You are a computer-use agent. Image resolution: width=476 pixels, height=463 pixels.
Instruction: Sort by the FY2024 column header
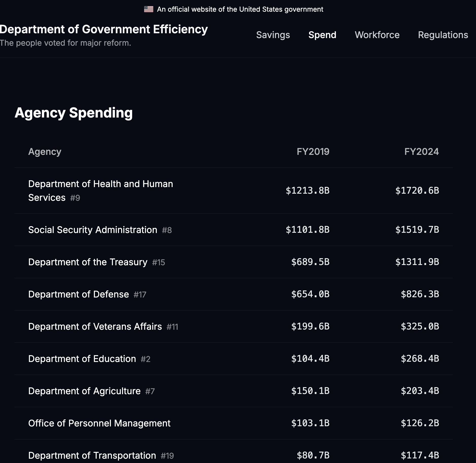[421, 152]
